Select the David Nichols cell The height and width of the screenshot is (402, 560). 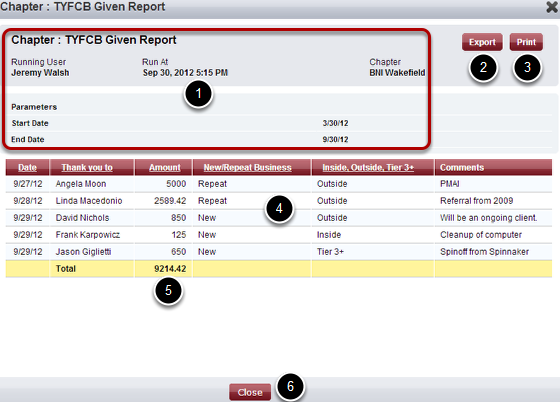pyautogui.click(x=82, y=218)
